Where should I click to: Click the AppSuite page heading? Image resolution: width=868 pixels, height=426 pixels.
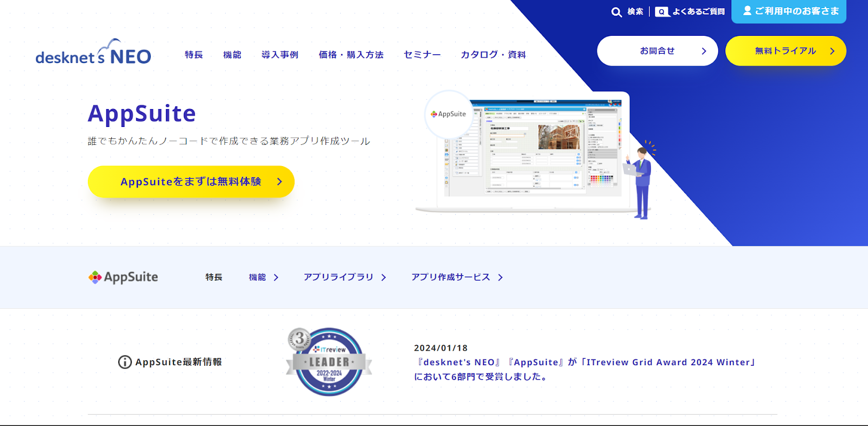click(142, 114)
